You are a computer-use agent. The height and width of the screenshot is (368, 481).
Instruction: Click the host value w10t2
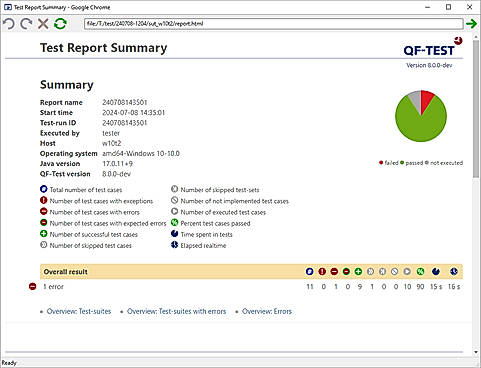[x=112, y=143]
